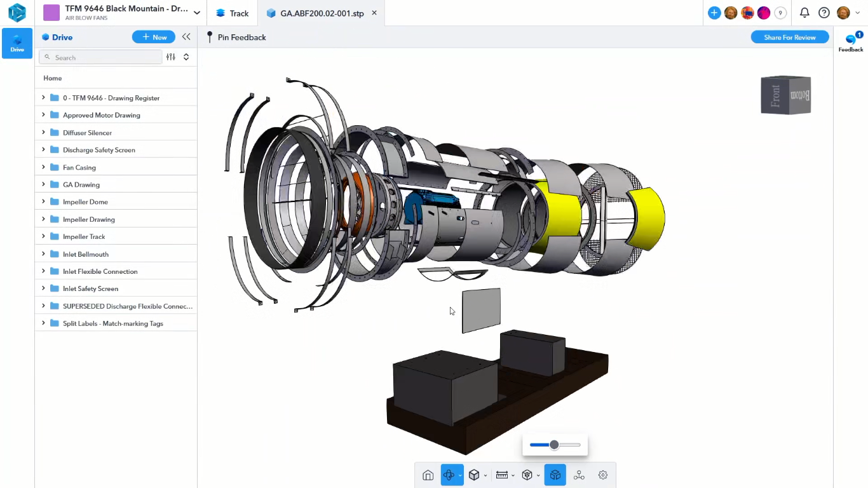The image size is (868, 488).
Task: Select the Inlet Flexible Connection folder
Action: tap(116, 271)
